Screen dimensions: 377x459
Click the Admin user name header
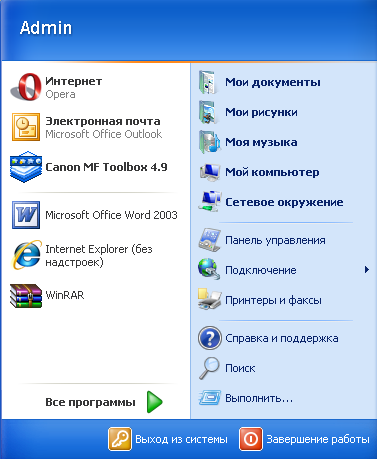pyautogui.click(x=46, y=28)
